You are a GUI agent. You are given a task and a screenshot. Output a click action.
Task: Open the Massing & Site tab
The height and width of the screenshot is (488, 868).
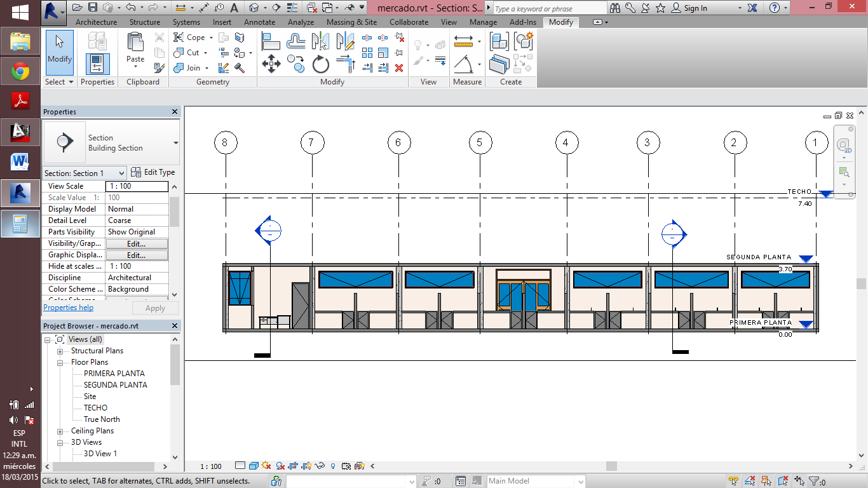351,22
